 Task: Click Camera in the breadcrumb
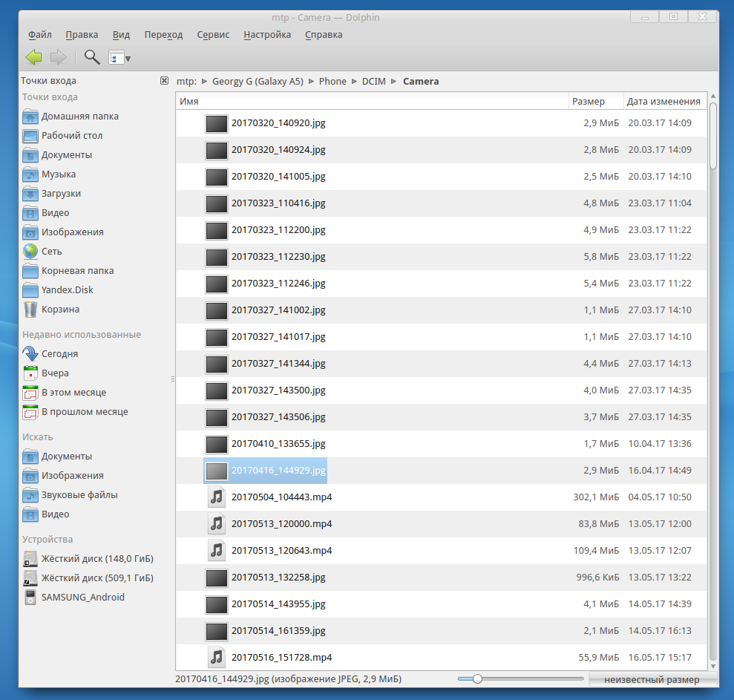tap(421, 82)
